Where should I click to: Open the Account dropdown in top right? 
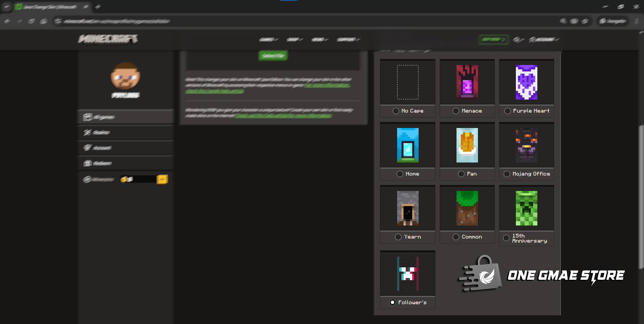tap(544, 40)
